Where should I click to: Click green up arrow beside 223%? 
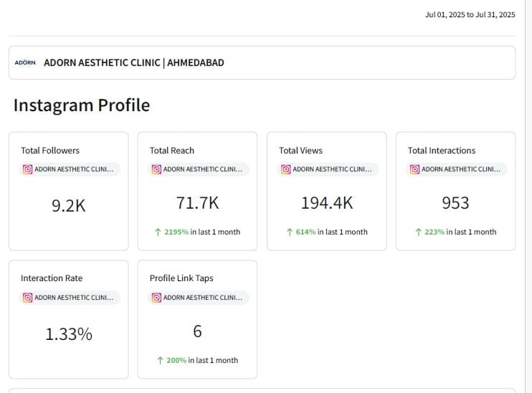coord(419,232)
